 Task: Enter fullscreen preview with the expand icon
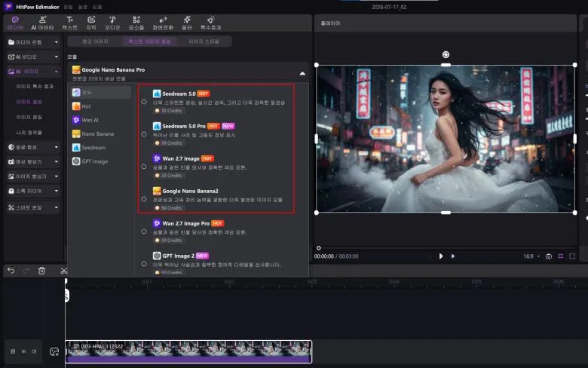[572, 256]
